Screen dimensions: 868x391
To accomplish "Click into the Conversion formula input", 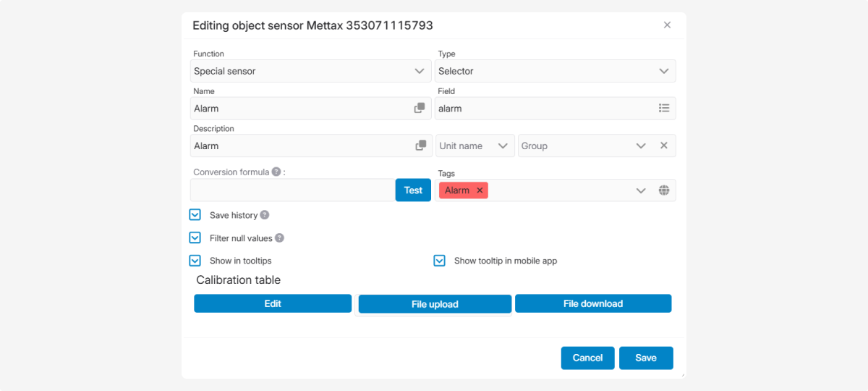I will [x=292, y=190].
